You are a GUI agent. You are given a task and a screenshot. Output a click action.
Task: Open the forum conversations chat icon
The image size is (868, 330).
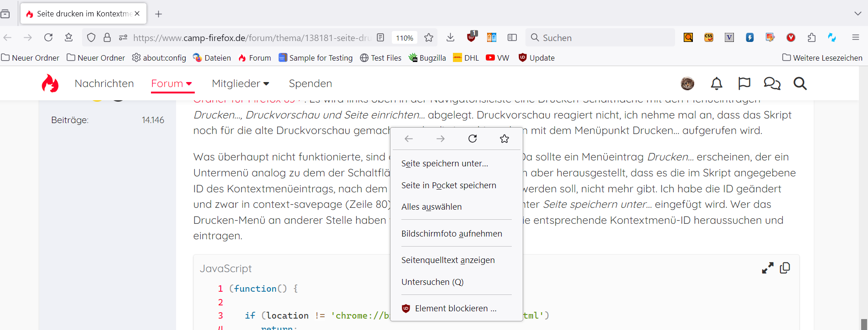[x=772, y=83]
